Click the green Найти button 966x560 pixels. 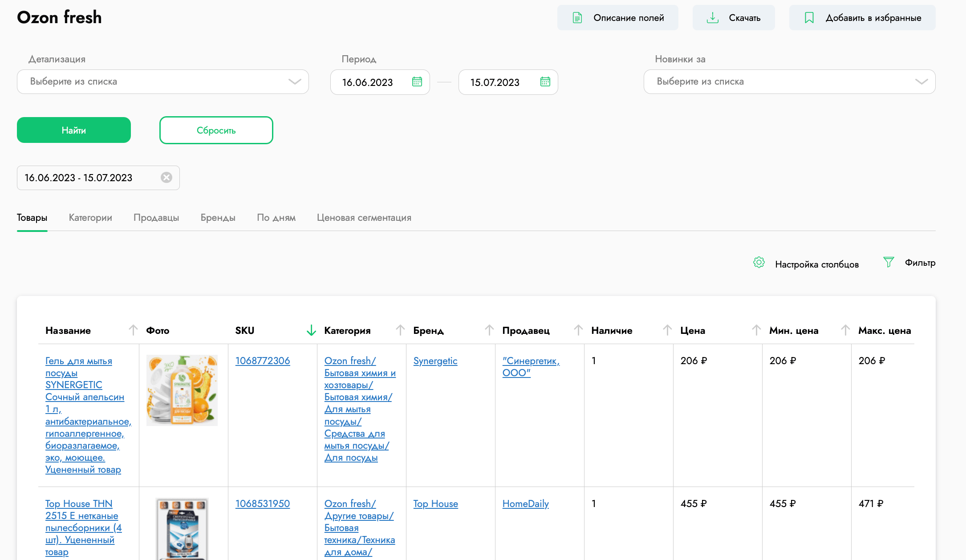coord(74,130)
